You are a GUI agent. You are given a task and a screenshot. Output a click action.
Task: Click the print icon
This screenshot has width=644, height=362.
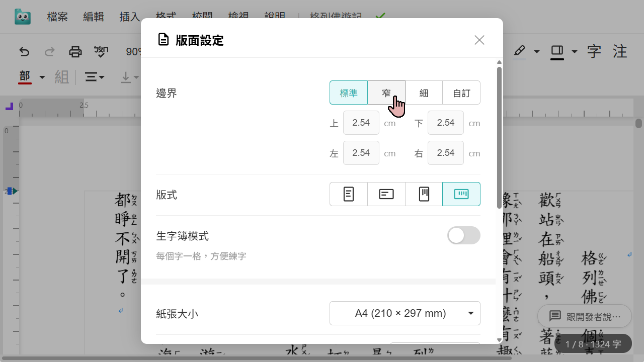tap(75, 51)
